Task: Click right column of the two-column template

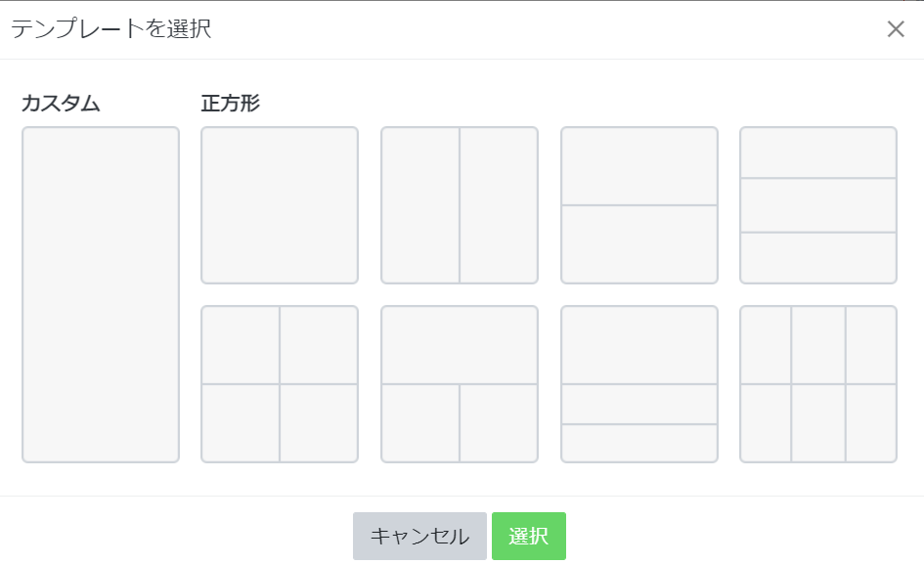Action: pyautogui.click(x=499, y=205)
